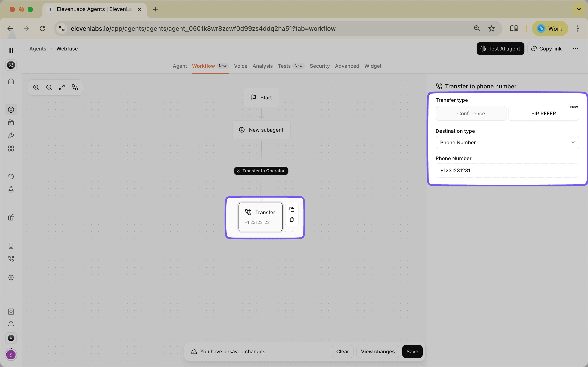Screen dimensions: 588x367
Task: Select the SIP REFER transfer type
Action: [544, 113]
